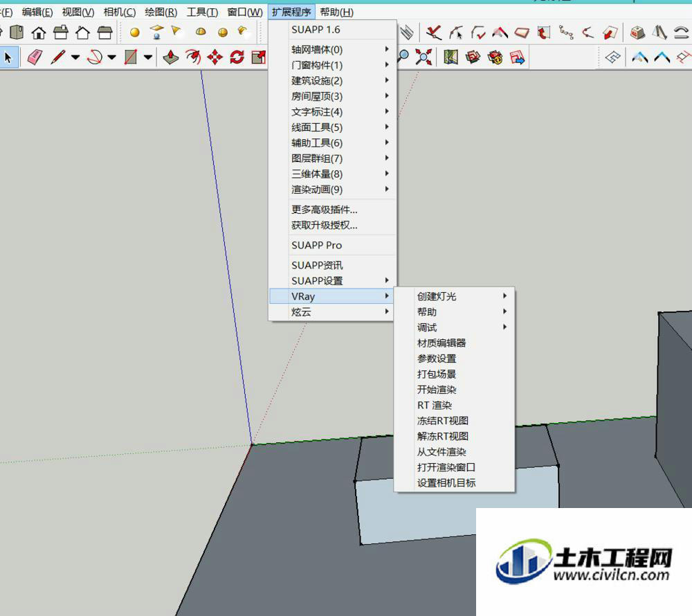Click the red checkmark line tool icon

coord(434,33)
